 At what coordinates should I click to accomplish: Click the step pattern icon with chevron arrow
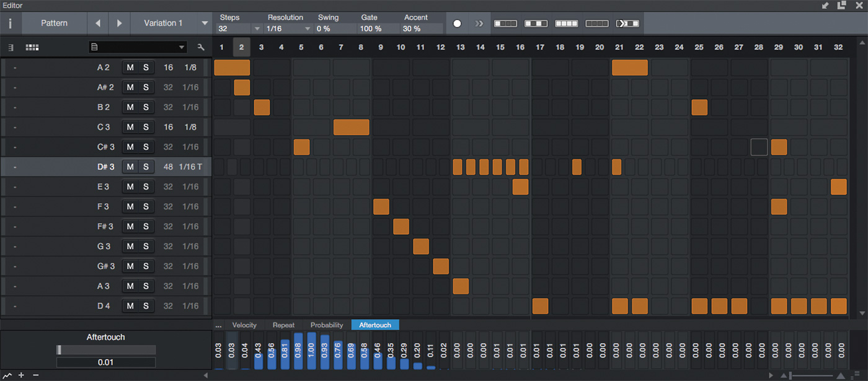[x=627, y=24]
